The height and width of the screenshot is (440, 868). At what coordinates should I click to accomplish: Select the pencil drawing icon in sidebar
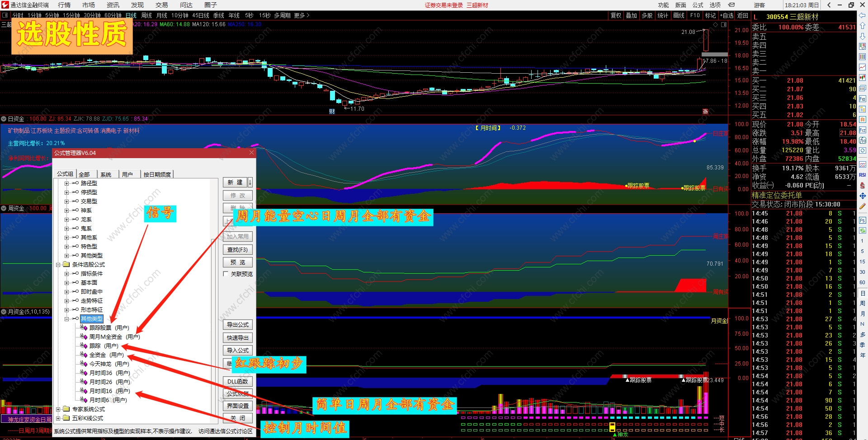click(863, 206)
